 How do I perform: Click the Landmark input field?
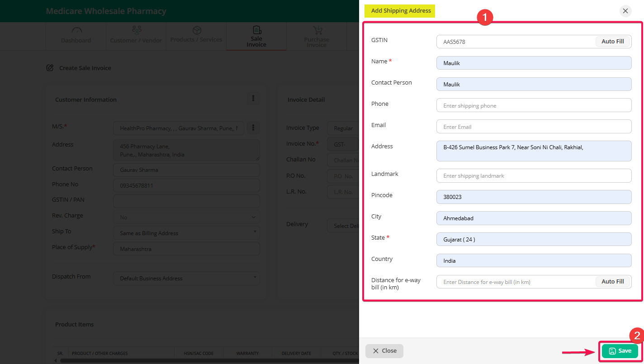click(534, 176)
